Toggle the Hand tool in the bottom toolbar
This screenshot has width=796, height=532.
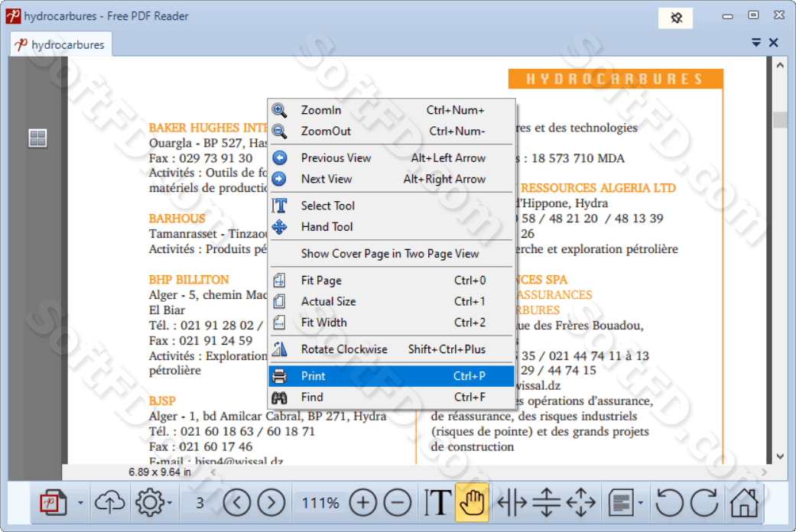click(472, 502)
